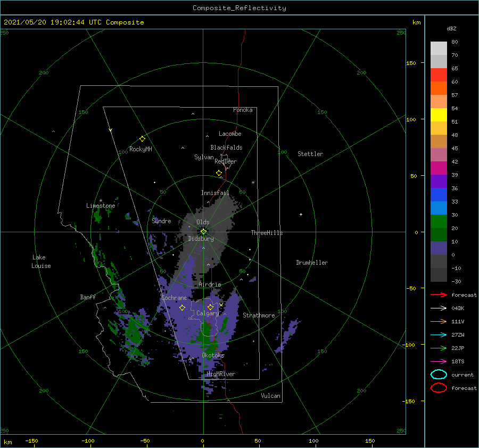Click the Lake Louise label
The image size is (479, 448).
[x=41, y=262]
